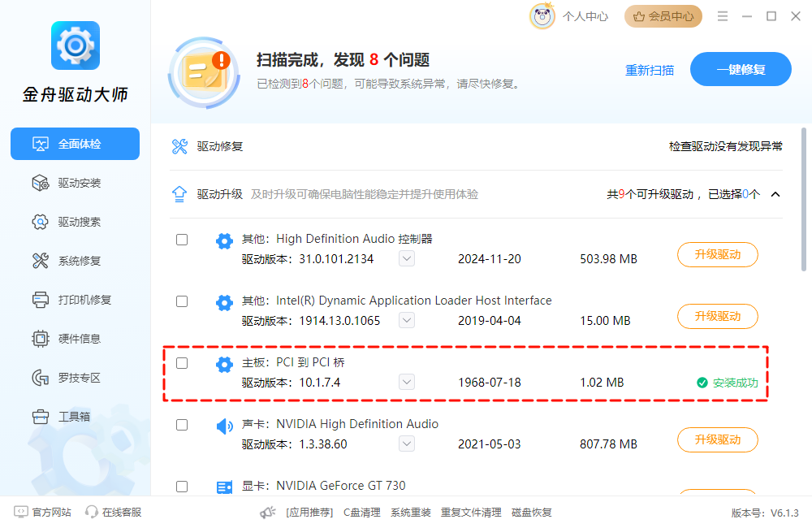Click the driver list vertical scrollbar
812x528 pixels.
tap(803, 200)
